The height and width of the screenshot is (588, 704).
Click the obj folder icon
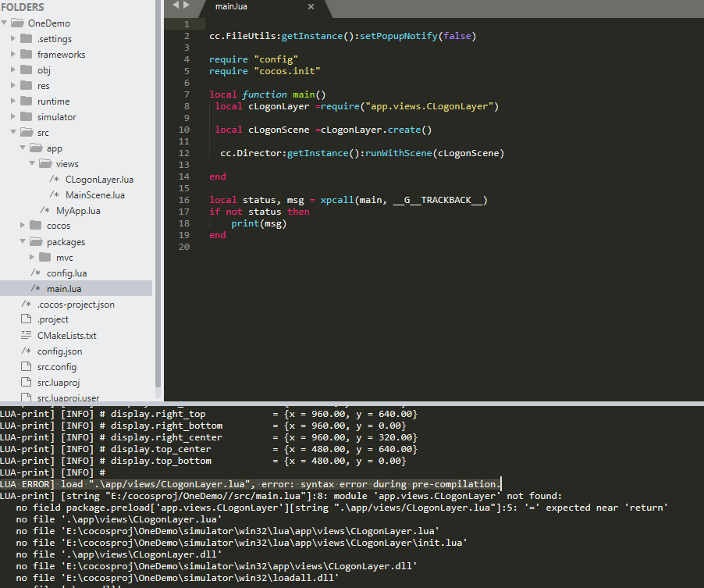pos(27,69)
